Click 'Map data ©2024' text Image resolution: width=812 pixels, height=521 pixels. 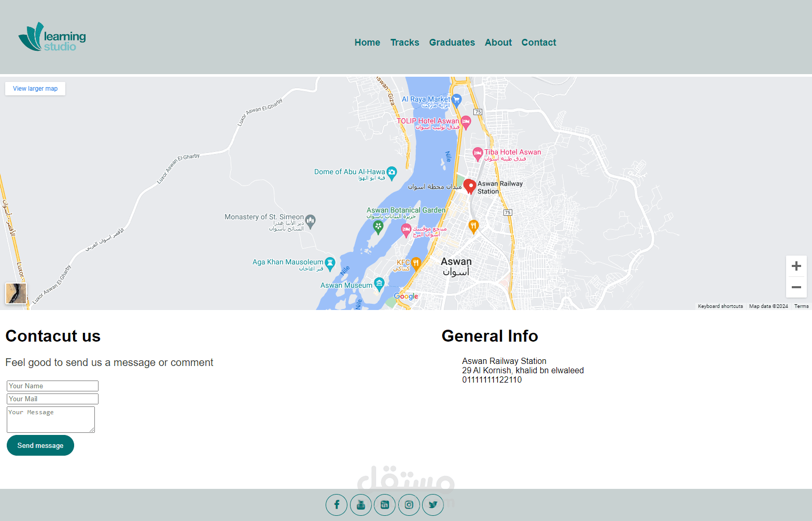click(x=768, y=306)
